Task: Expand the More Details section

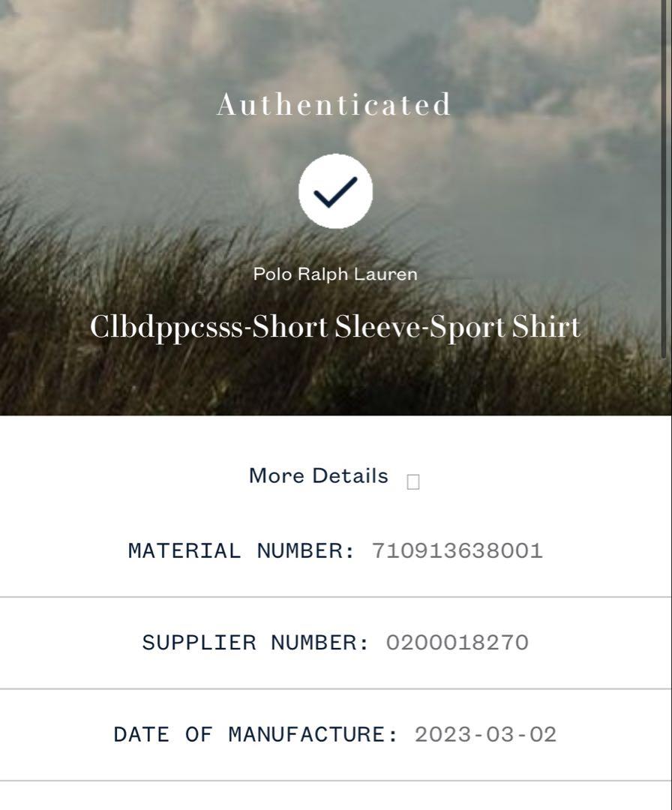Action: click(x=318, y=475)
